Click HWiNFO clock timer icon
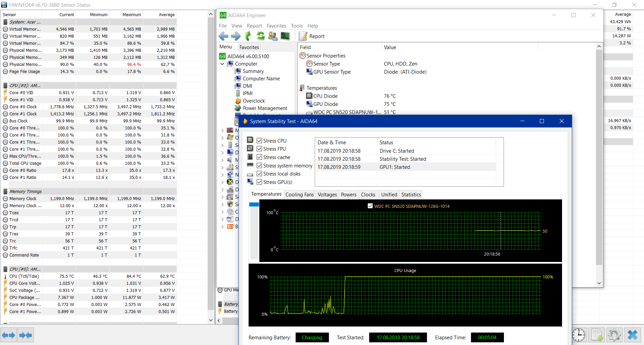 (578, 335)
